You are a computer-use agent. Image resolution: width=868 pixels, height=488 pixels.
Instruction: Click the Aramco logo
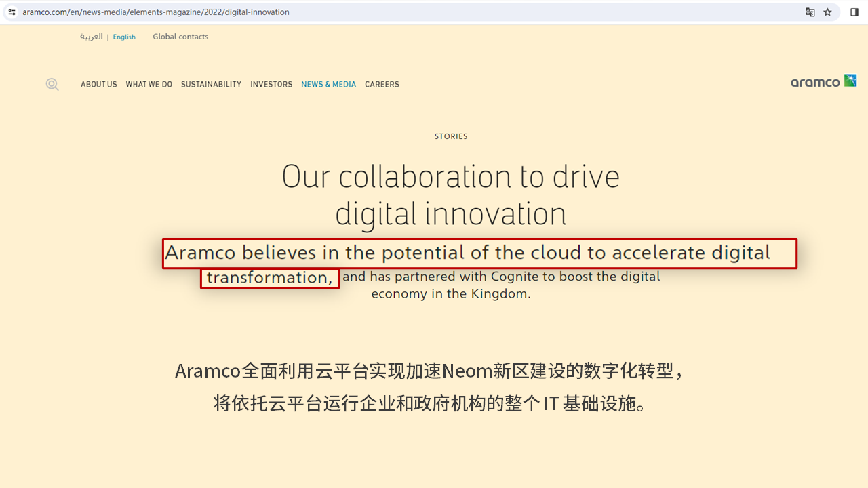[823, 82]
